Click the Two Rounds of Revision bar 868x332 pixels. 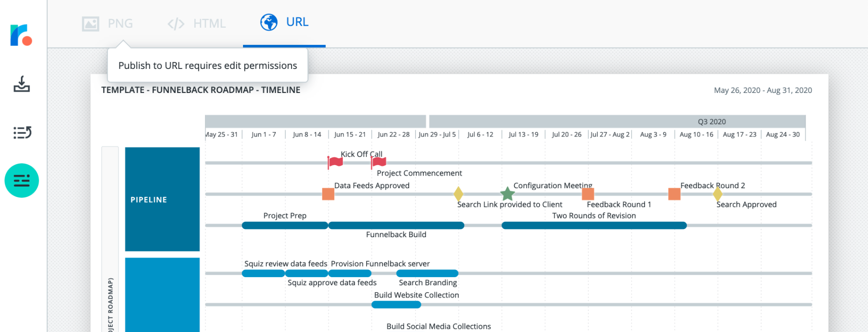(x=594, y=225)
